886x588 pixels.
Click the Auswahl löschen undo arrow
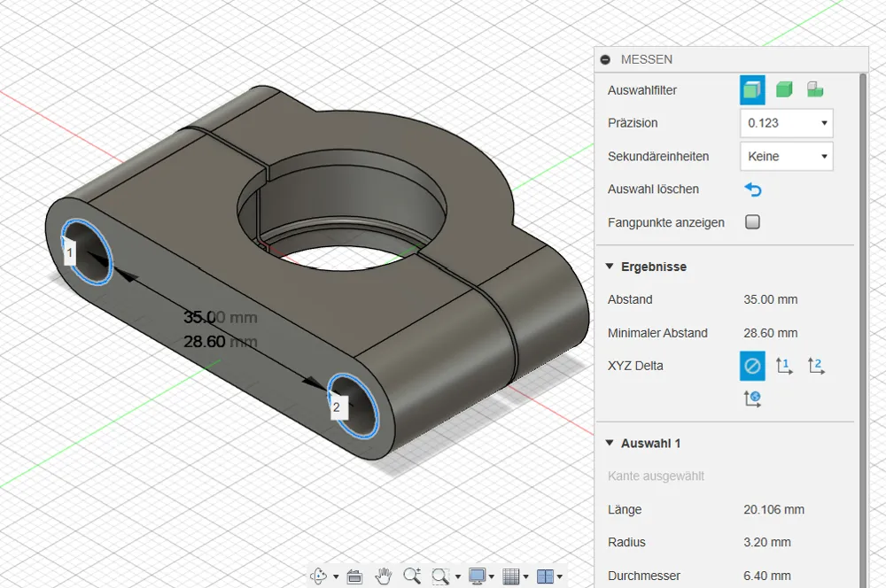(x=753, y=190)
